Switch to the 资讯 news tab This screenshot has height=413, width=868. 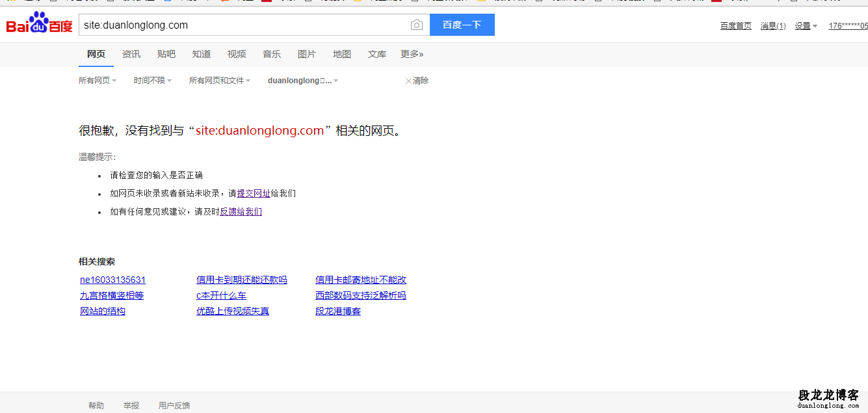point(131,54)
